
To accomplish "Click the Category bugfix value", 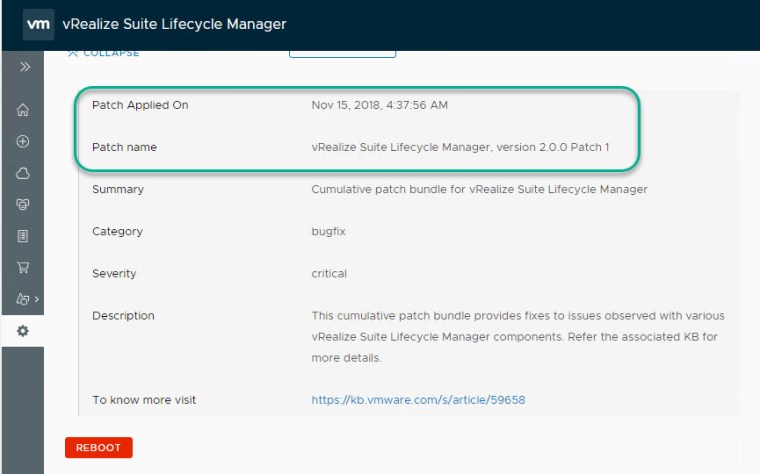I will click(328, 231).
